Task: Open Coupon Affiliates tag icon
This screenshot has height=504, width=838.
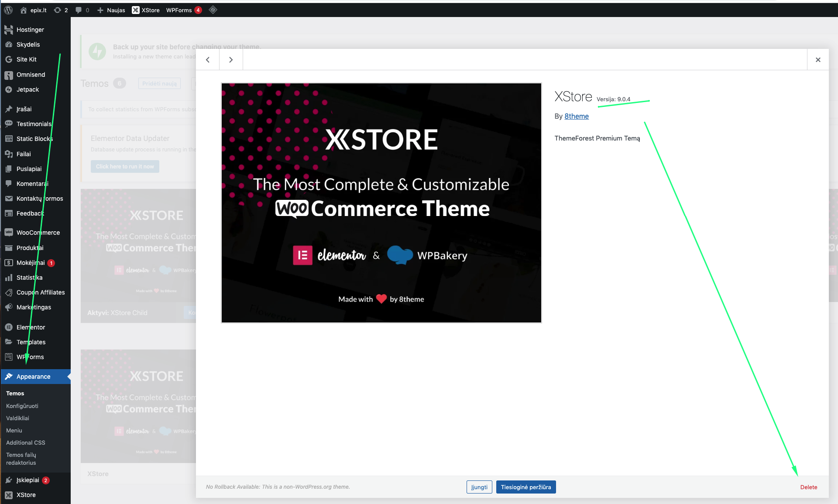Action: click(x=9, y=292)
